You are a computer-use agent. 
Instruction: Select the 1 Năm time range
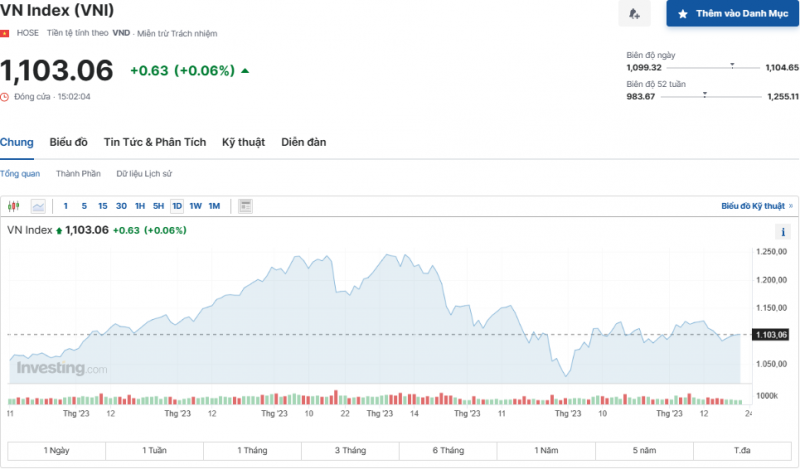pos(546,451)
